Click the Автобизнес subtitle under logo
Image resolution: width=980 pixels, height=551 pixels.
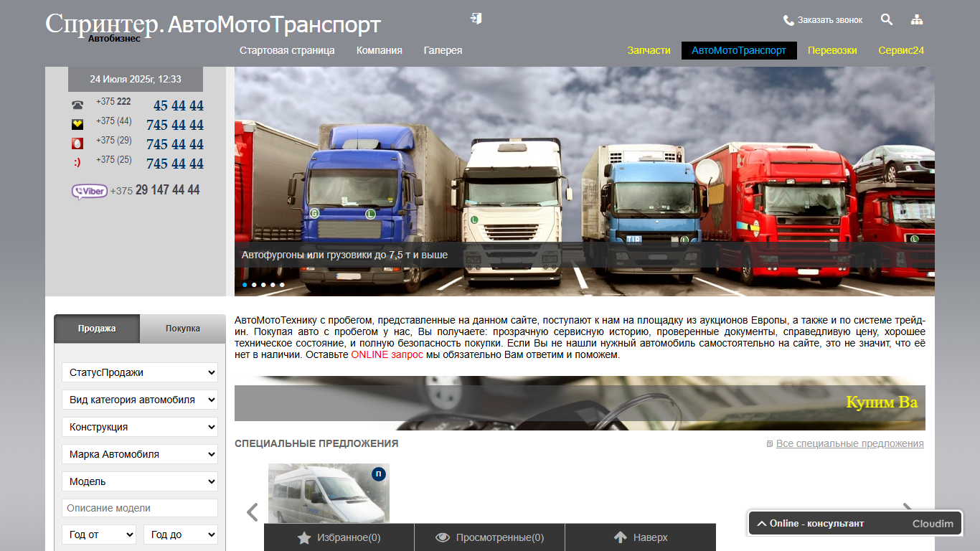(x=114, y=39)
